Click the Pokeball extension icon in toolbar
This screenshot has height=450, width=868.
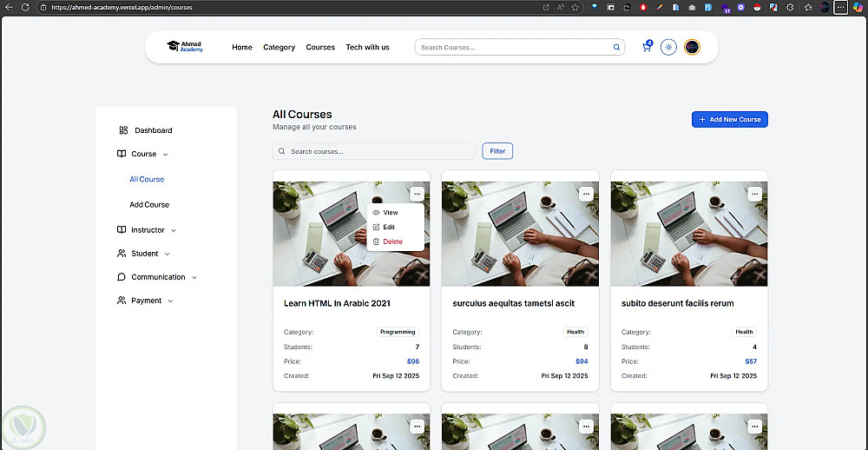[x=757, y=8]
